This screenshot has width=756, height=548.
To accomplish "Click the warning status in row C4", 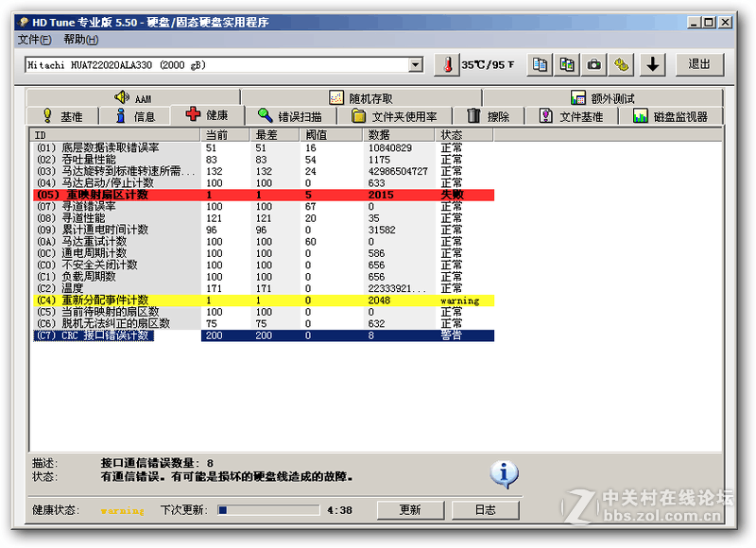I will (460, 300).
